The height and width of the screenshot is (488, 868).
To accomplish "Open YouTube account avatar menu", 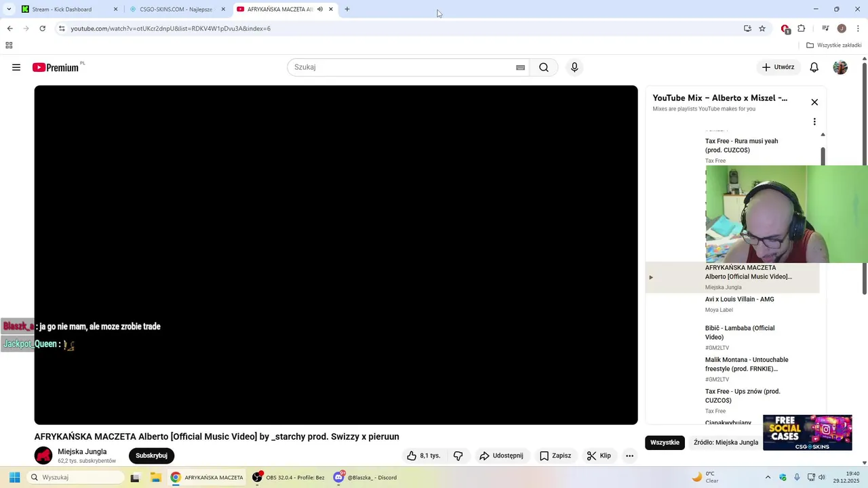I will (840, 67).
